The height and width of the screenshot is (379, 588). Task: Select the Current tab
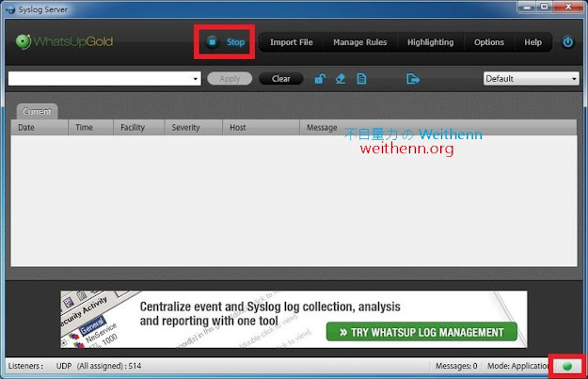pyautogui.click(x=37, y=111)
